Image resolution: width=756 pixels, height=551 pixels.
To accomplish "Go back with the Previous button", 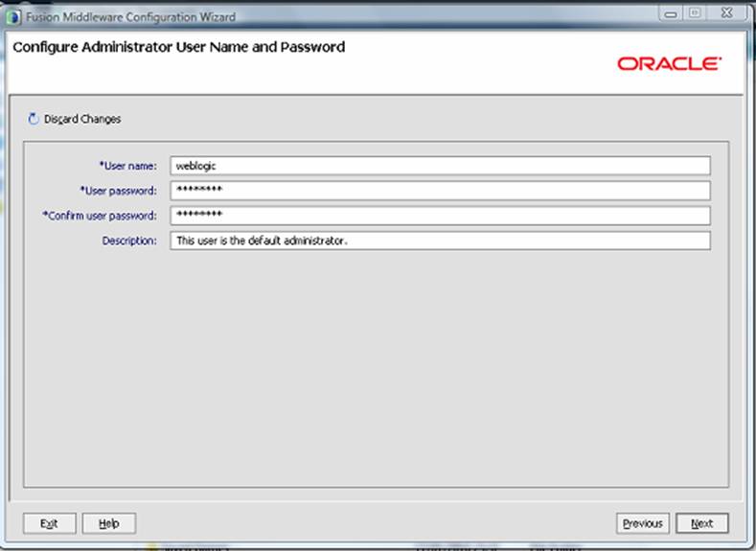I will point(643,523).
